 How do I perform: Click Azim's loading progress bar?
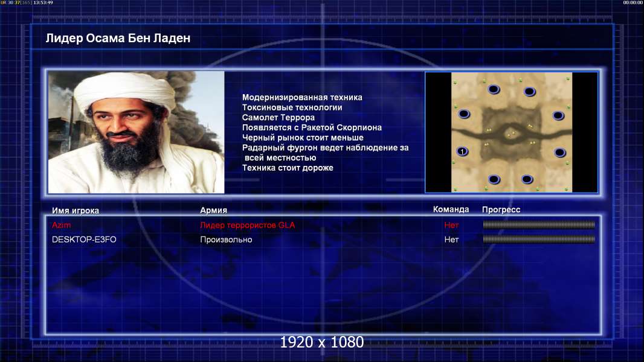coord(539,224)
